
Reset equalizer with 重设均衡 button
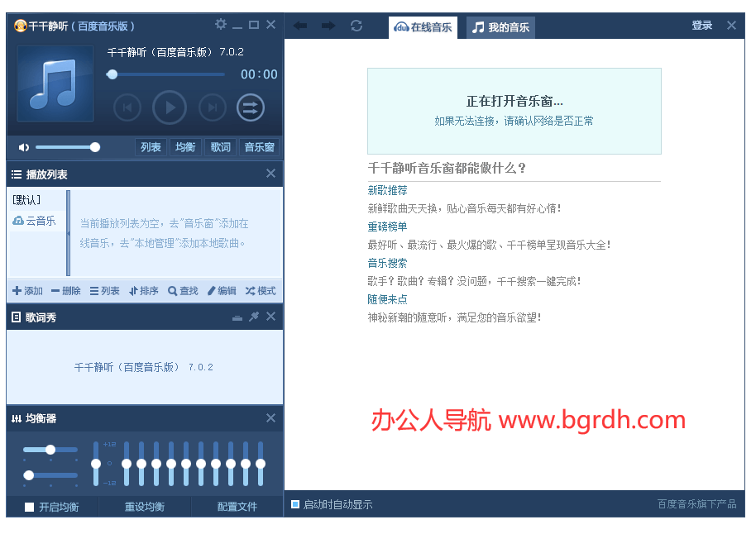pos(144,507)
